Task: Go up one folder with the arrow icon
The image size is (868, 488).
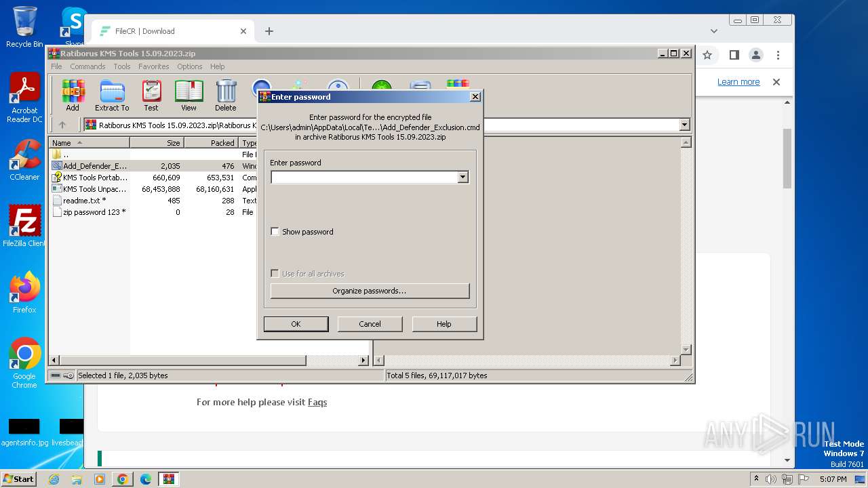Action: coord(62,125)
